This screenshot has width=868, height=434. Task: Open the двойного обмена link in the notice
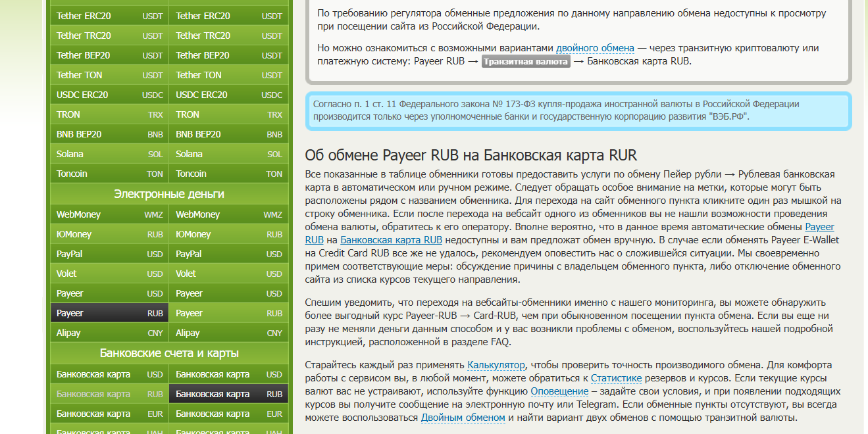pos(595,48)
